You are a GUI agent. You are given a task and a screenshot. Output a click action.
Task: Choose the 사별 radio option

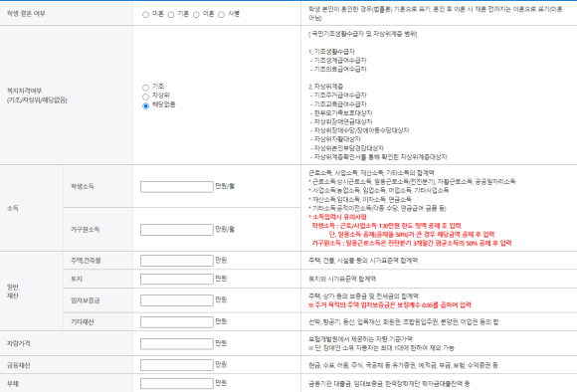coord(221,15)
